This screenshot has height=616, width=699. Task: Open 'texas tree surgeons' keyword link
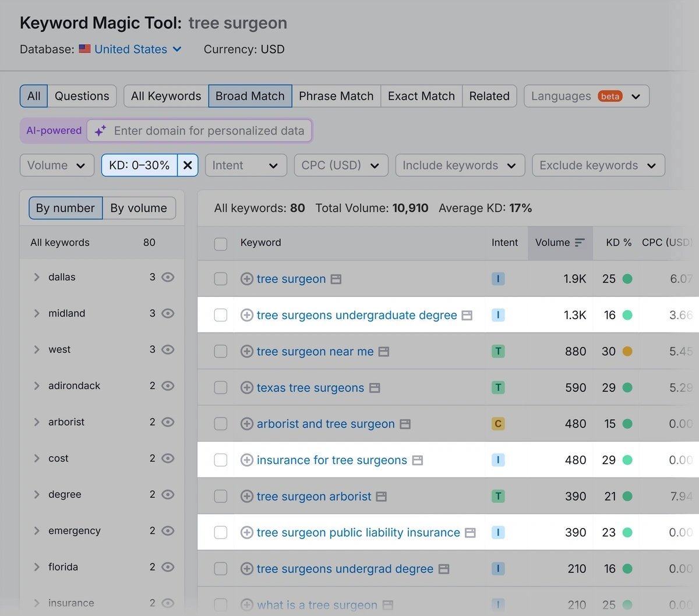coord(310,388)
